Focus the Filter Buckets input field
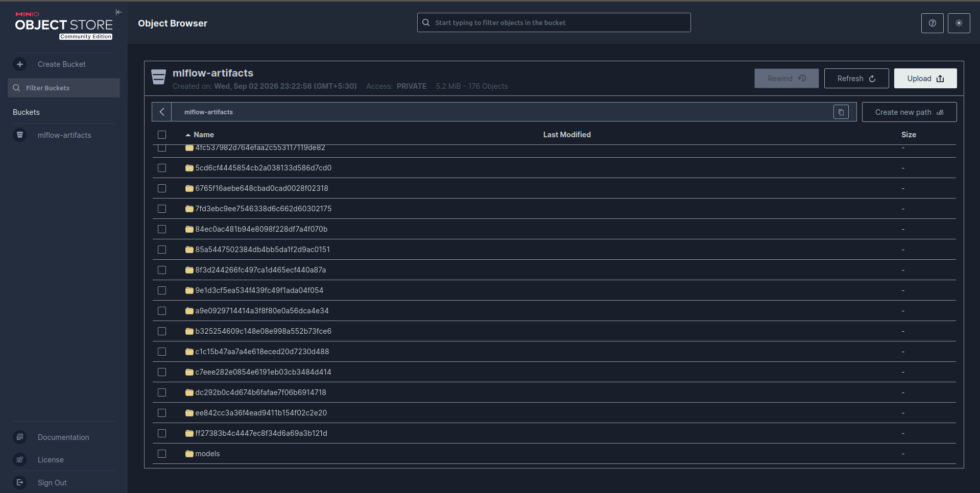Viewport: 980px width, 493px height. click(x=64, y=88)
